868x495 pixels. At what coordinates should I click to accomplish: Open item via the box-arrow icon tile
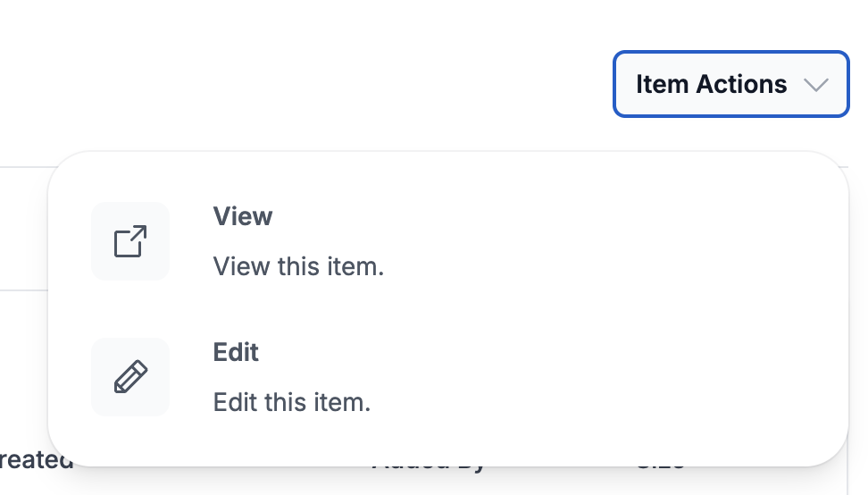click(x=130, y=241)
